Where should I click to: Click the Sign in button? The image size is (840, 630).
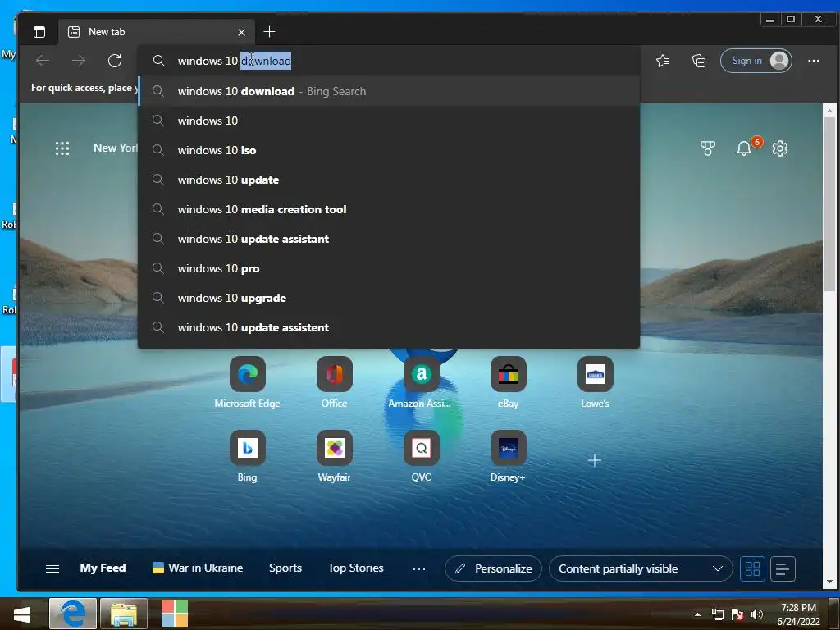pyautogui.click(x=756, y=61)
